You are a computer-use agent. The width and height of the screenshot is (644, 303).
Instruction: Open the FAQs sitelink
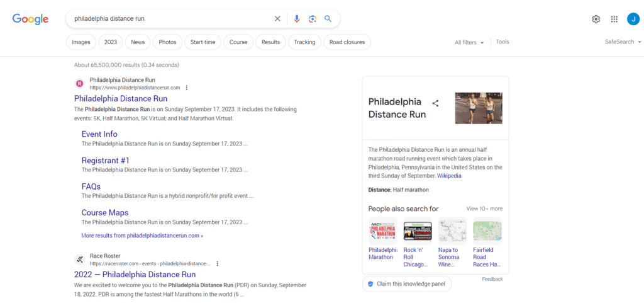[x=91, y=186]
